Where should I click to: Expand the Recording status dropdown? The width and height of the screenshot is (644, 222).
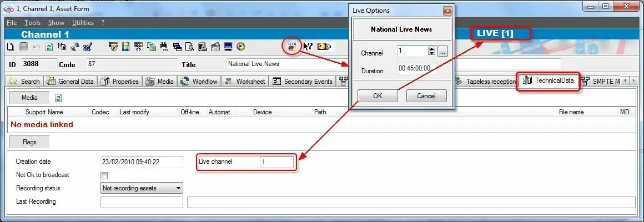(x=178, y=188)
